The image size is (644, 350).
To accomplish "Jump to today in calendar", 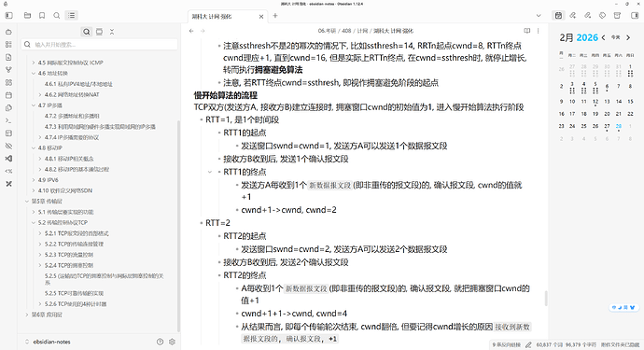I will point(615,37).
